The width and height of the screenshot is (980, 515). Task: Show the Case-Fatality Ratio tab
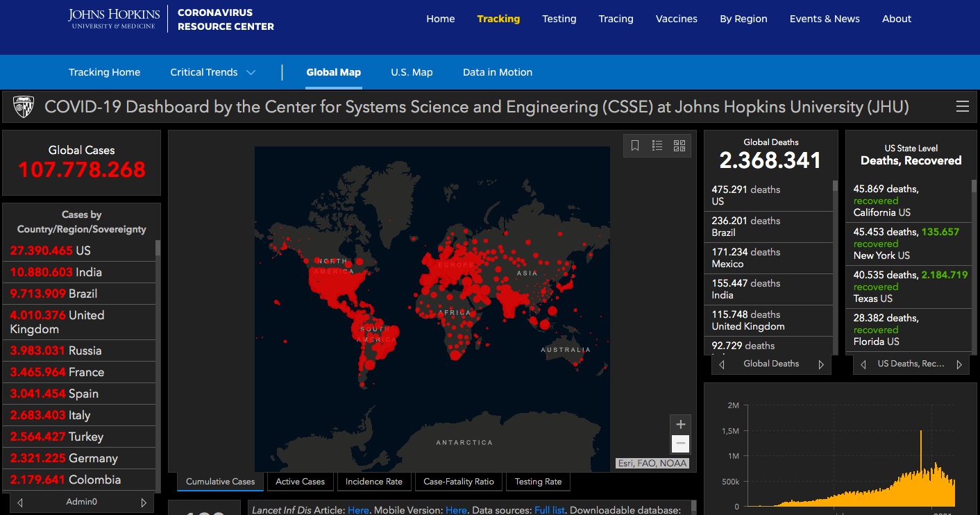pos(459,482)
